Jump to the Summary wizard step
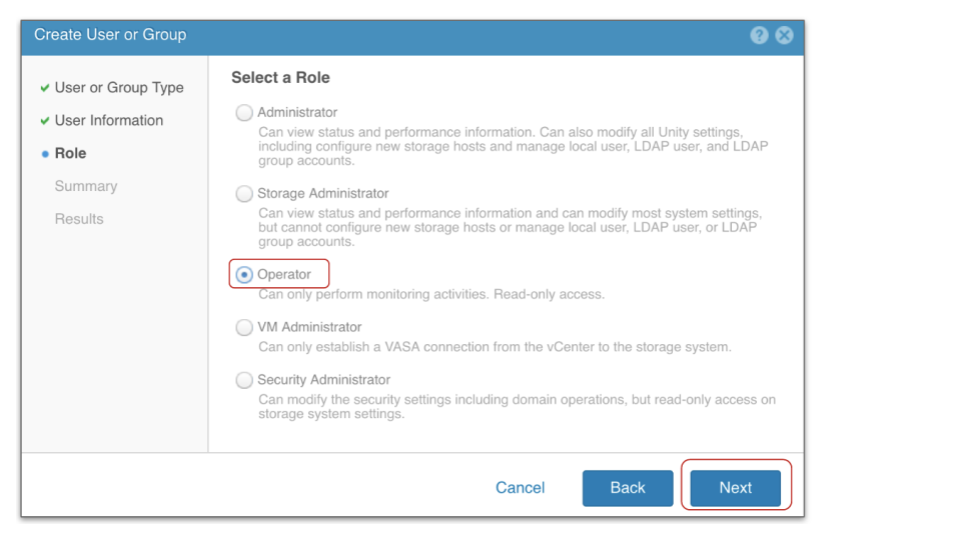 coord(86,187)
